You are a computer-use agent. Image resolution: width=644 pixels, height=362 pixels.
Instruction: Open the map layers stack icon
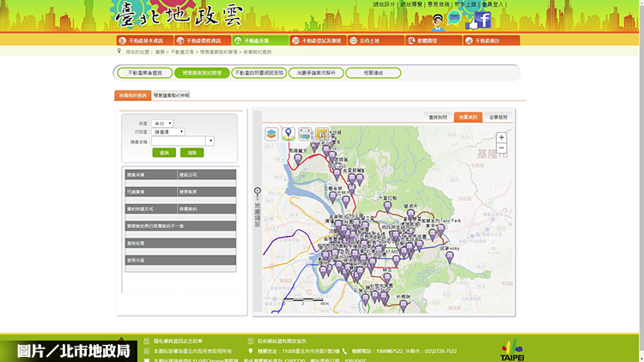[270, 134]
